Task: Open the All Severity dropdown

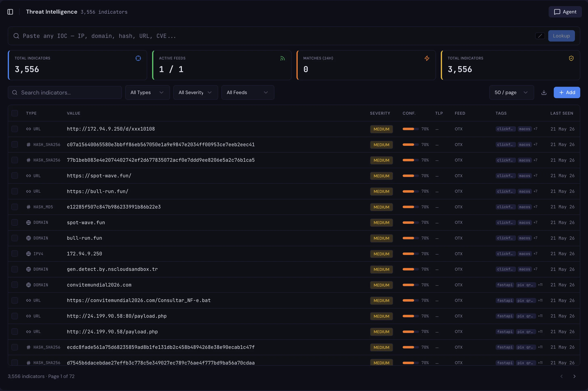Action: pyautogui.click(x=195, y=92)
